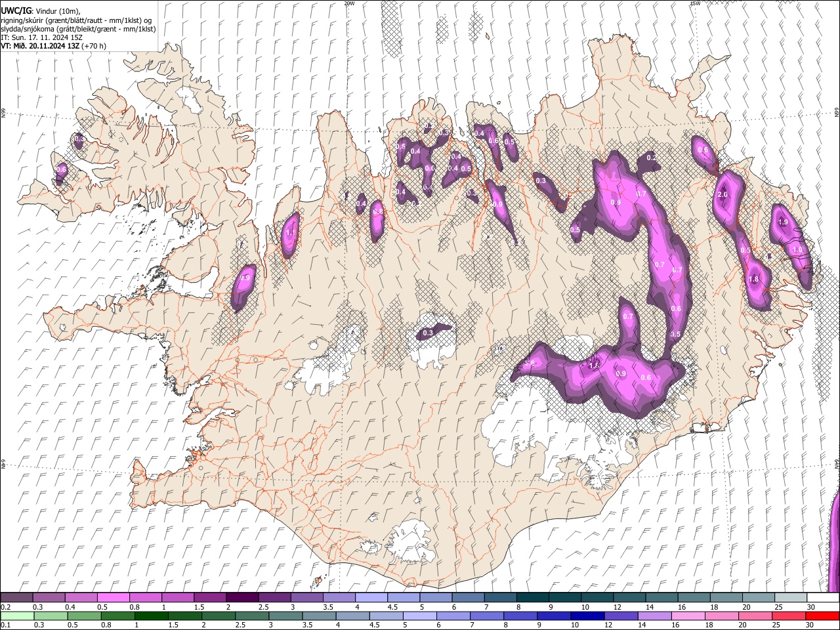The image size is (840, 630).
Task: Select the palest green 0.1–0.3 rain swatch
Action: click(16, 616)
